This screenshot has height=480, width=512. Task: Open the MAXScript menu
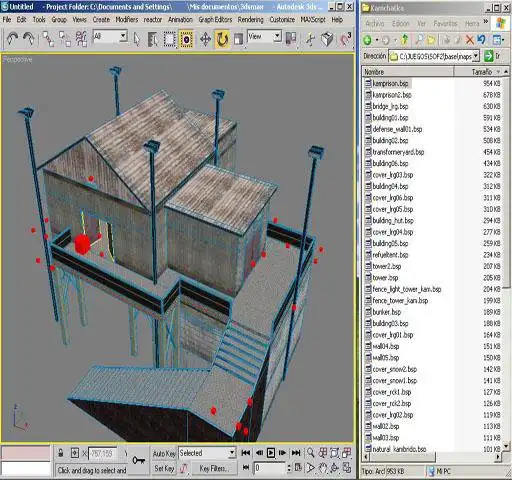[x=313, y=20]
